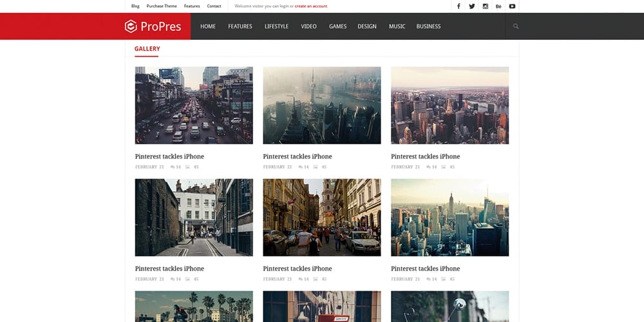Go to the HOME menu item
Image resolution: width=644 pixels, height=322 pixels.
[x=208, y=26]
